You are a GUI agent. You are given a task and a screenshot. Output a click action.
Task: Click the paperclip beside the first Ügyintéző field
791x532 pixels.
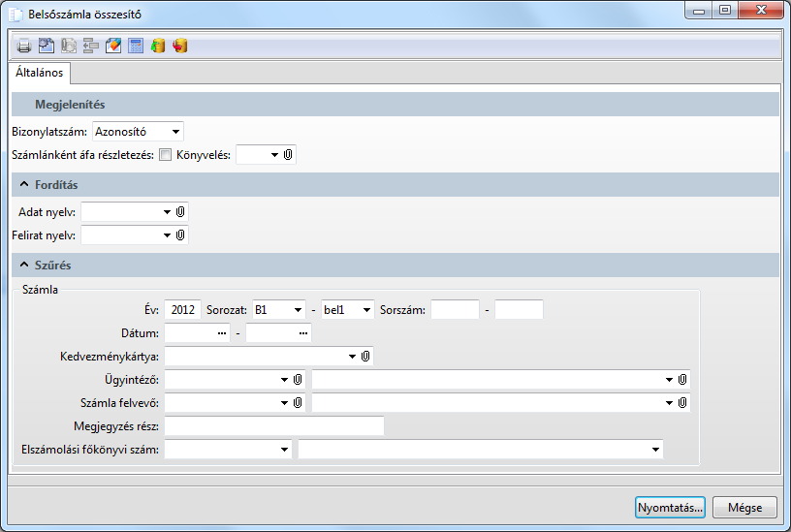click(x=298, y=380)
